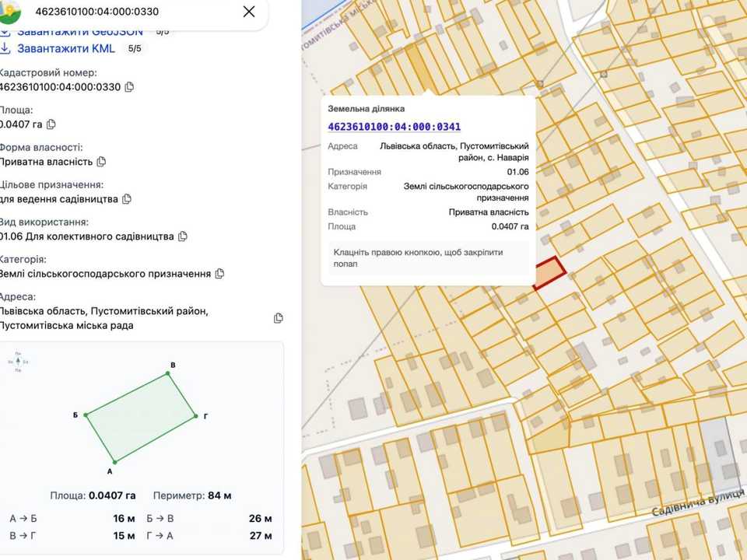Copy the для ведення садівництва purpose
Image resolution: width=747 pixels, height=560 pixels.
[126, 199]
